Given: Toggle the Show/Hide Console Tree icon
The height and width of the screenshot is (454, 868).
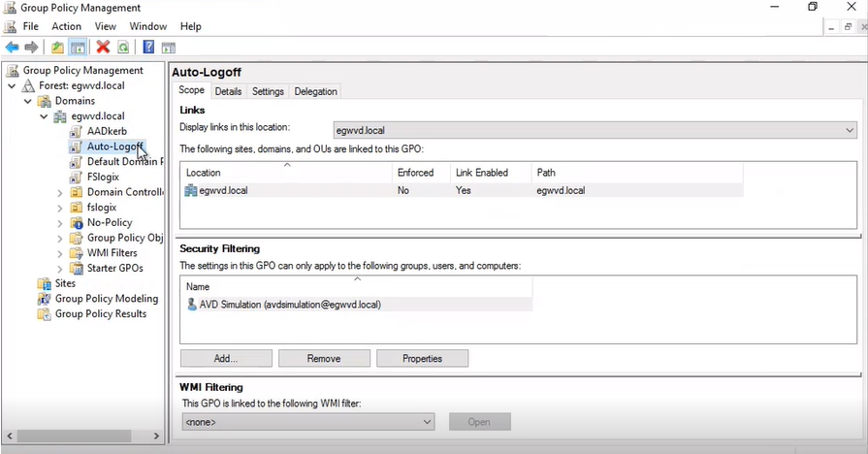Looking at the screenshot, I should pos(78,48).
